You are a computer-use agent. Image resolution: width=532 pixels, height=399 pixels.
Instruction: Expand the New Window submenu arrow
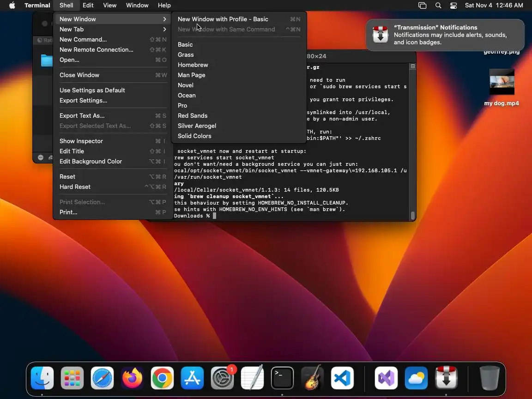coord(164,19)
